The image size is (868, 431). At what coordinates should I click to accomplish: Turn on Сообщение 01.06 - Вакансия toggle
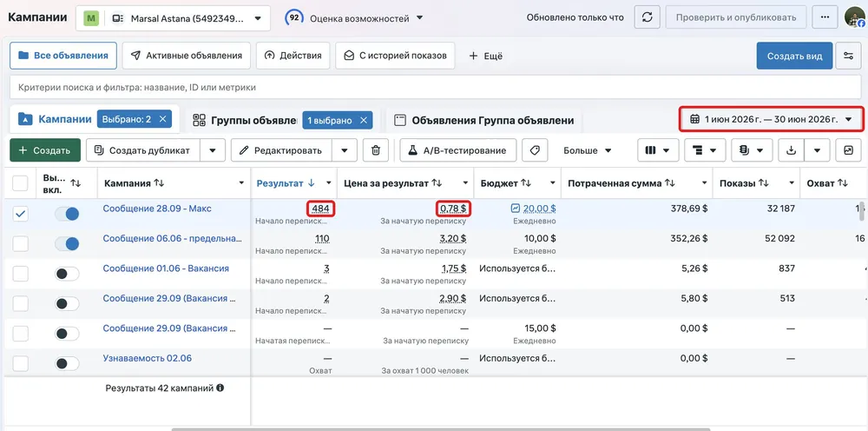pos(67,274)
